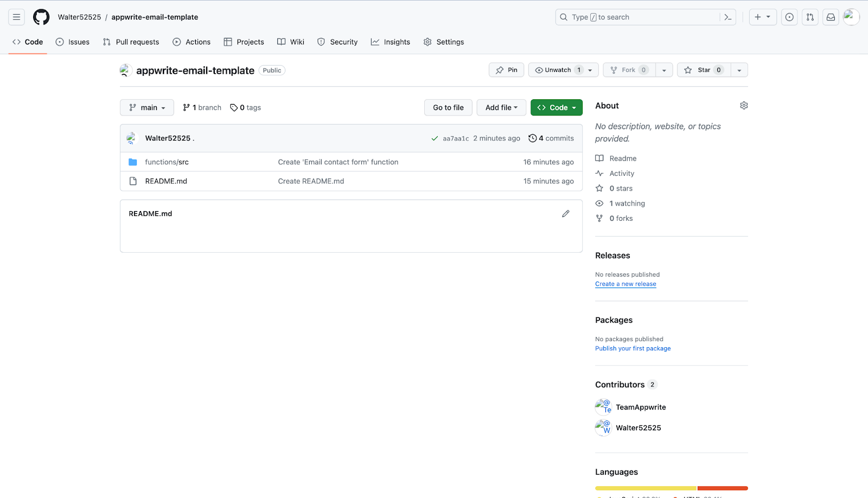
Task: Star the repository
Action: tap(704, 70)
